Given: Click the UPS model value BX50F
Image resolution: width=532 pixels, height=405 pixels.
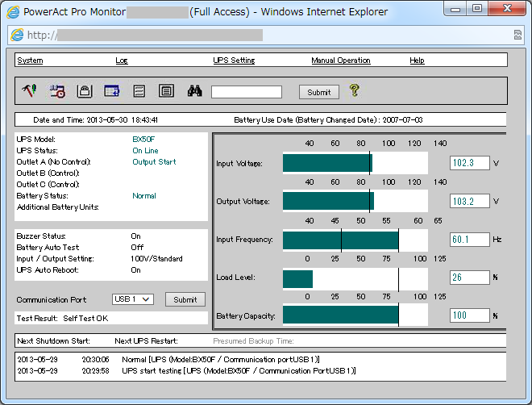Looking at the screenshot, I should [x=143, y=140].
